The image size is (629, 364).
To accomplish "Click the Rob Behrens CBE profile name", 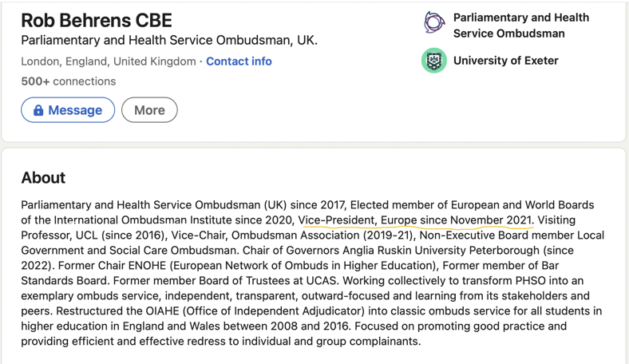I will coord(97,20).
